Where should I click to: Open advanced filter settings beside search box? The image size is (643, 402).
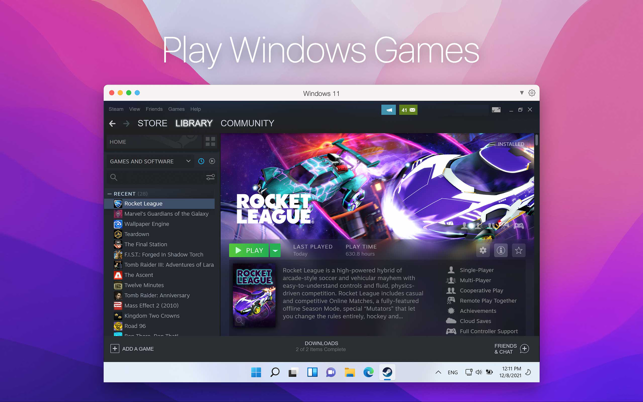point(210,177)
